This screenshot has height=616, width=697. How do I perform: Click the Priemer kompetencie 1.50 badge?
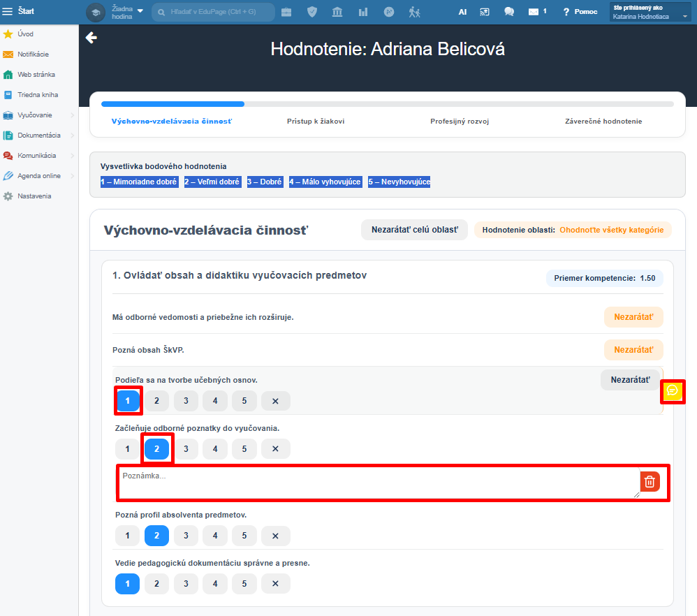[x=605, y=278]
